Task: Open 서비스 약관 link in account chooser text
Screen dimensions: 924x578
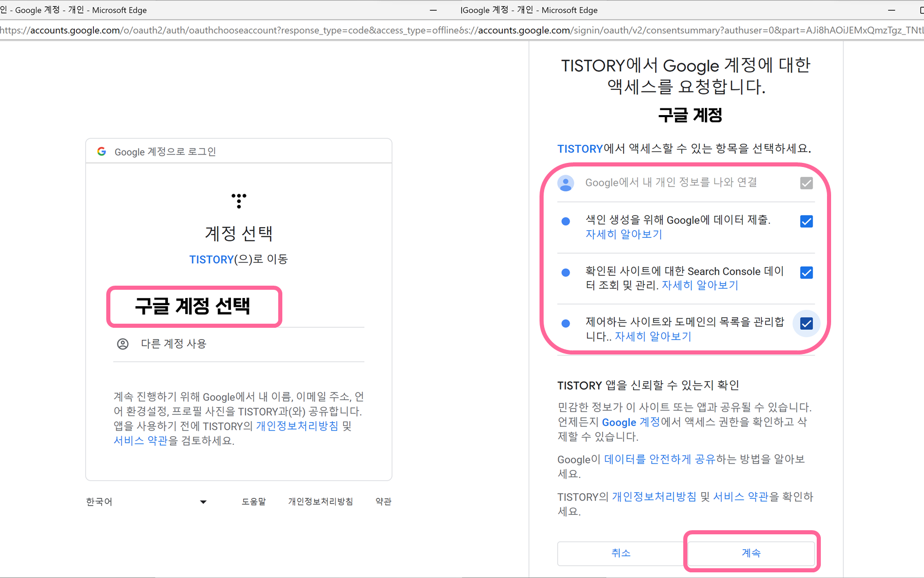Action: coord(141,441)
